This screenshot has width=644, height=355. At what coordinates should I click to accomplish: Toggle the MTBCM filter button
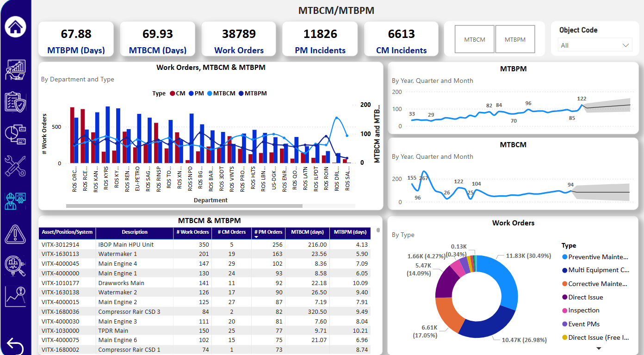[474, 39]
